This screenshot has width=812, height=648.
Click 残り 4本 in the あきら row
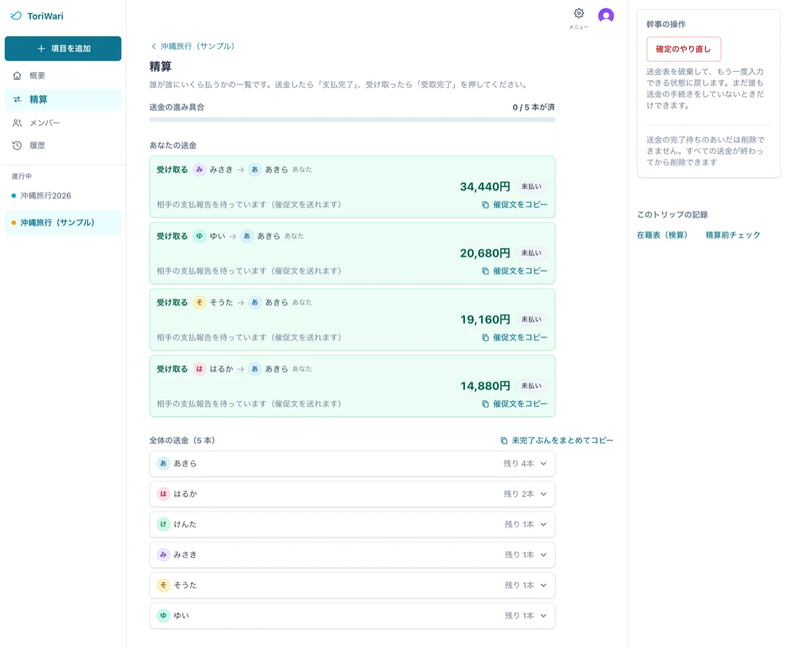coord(519,464)
